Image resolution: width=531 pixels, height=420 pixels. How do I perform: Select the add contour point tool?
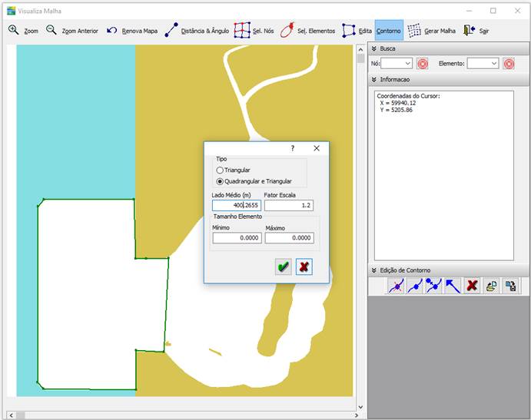(x=415, y=286)
